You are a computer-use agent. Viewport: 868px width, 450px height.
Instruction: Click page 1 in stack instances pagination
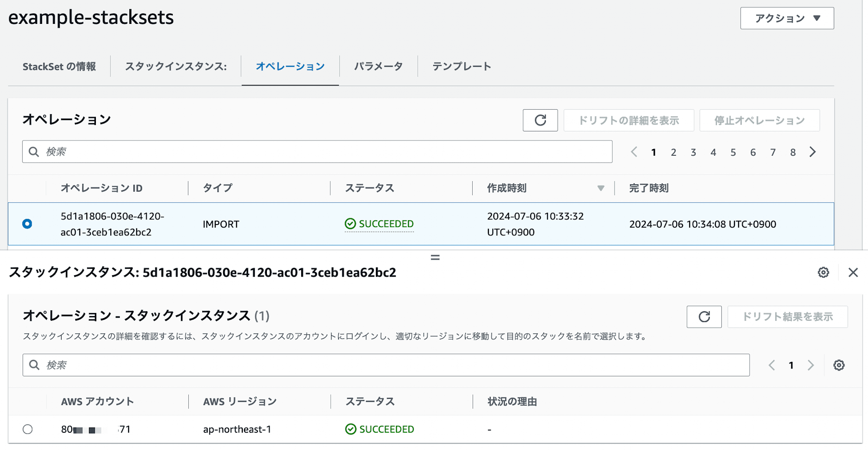pyautogui.click(x=791, y=365)
